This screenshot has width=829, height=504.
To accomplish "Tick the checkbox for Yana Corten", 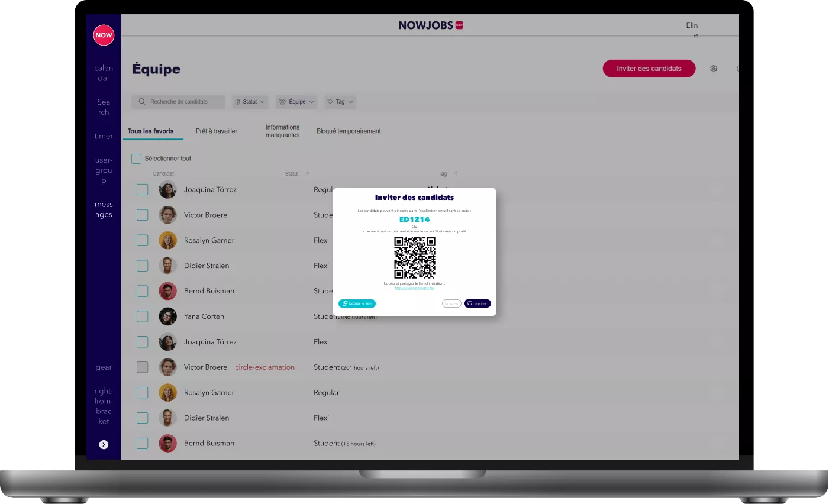I will coord(143,316).
